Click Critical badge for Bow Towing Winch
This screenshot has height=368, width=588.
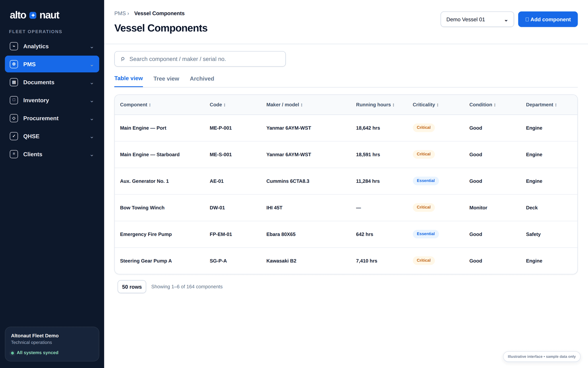pyautogui.click(x=423, y=207)
